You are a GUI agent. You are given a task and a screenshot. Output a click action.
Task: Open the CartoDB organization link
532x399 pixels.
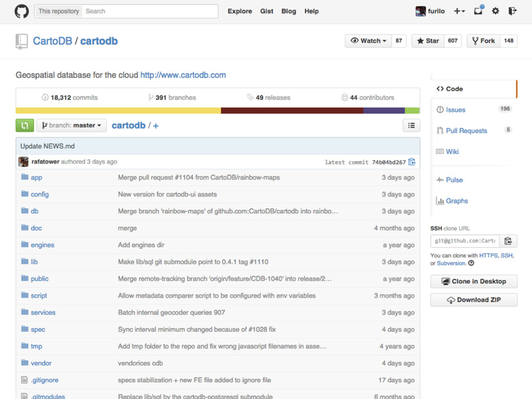(x=52, y=41)
